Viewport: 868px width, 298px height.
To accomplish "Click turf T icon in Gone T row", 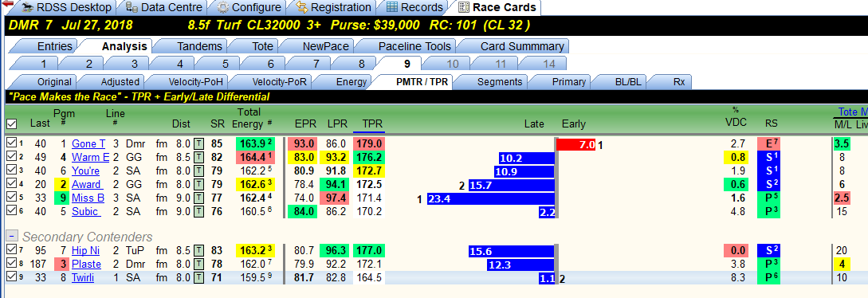I will [198, 143].
